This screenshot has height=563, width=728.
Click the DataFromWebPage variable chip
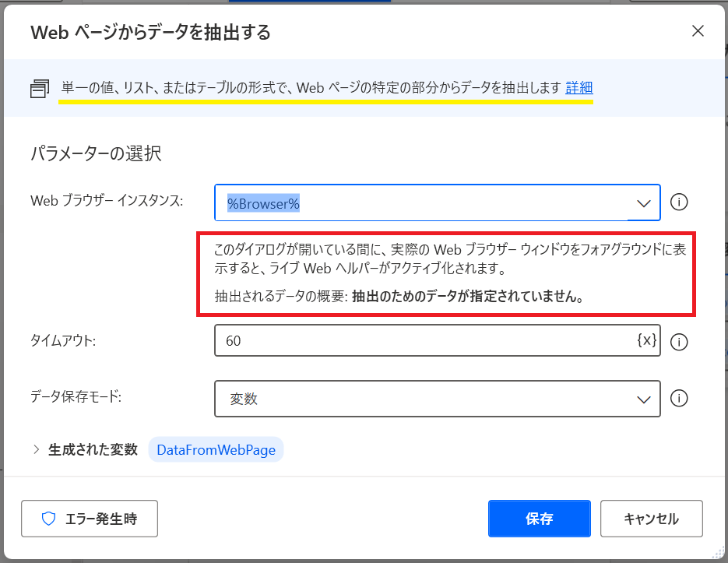click(x=216, y=450)
